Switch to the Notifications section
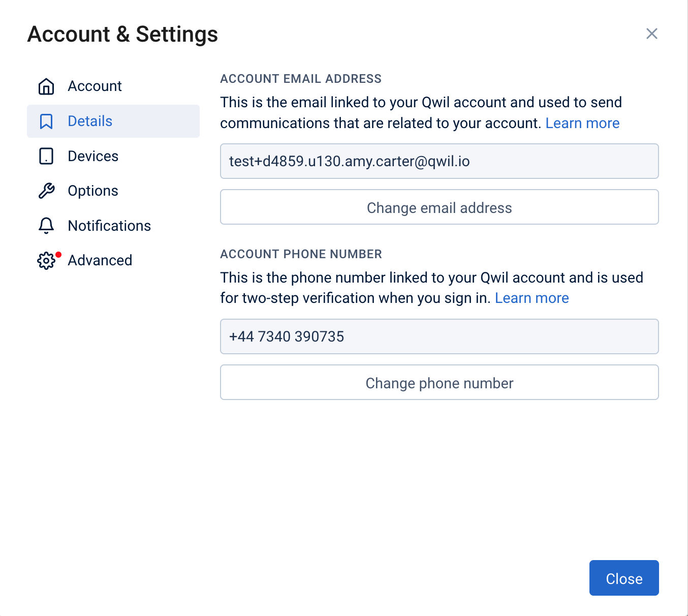This screenshot has width=688, height=616. click(x=113, y=226)
